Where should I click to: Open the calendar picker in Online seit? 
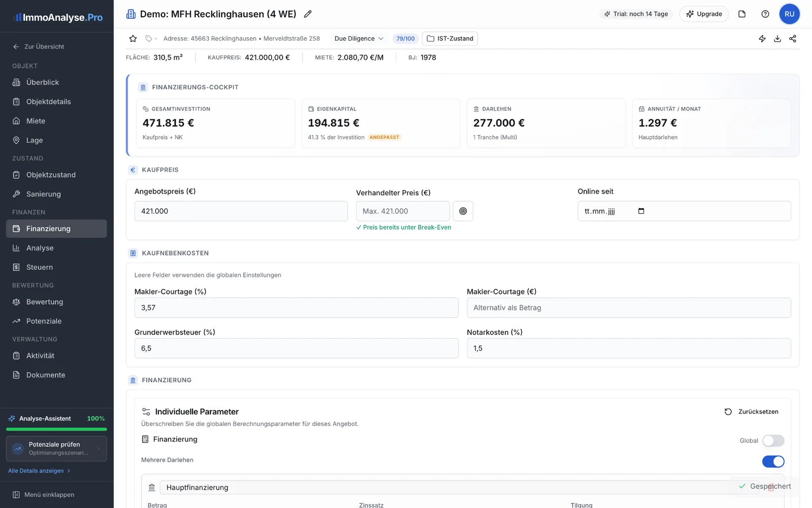pos(641,211)
